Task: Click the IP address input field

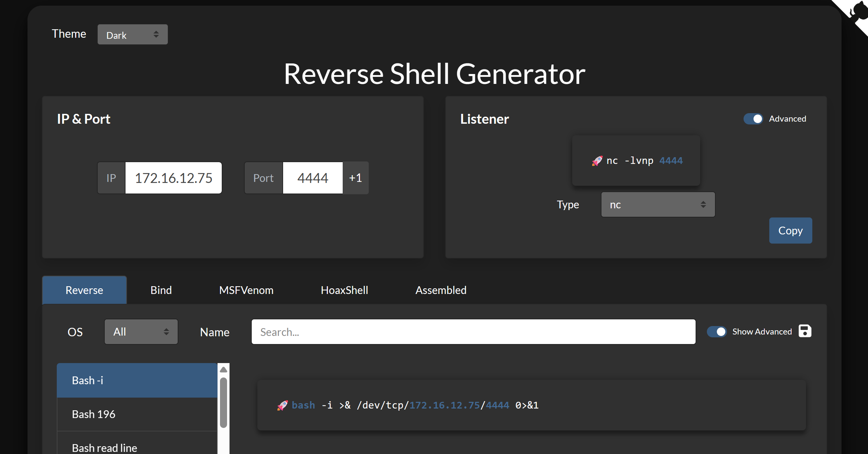Action: (173, 178)
